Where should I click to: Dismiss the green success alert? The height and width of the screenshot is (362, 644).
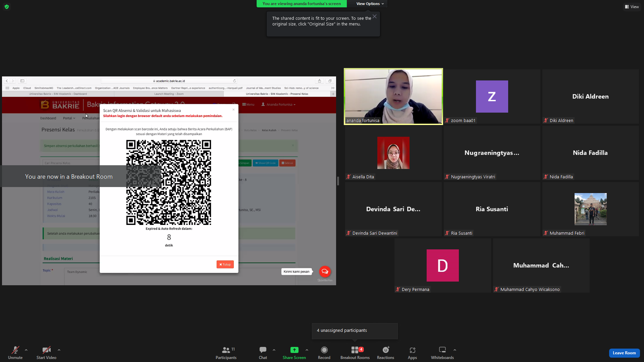pos(293,145)
